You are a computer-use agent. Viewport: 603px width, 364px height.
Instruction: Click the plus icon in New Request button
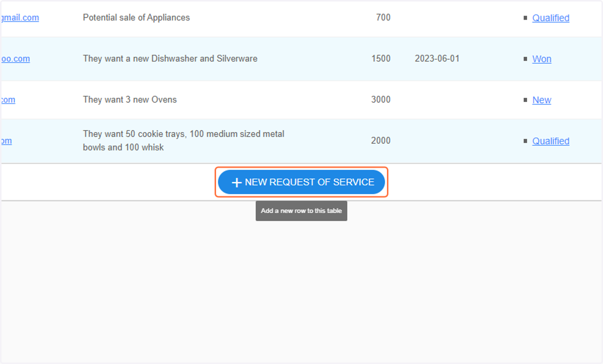237,183
